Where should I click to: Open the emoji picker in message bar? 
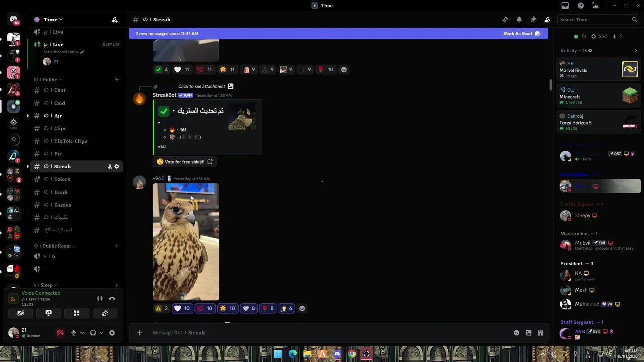click(x=516, y=333)
